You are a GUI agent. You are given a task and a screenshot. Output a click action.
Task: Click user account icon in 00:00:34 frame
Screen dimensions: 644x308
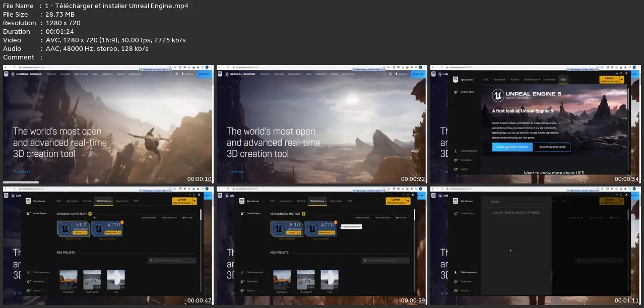pos(456,169)
